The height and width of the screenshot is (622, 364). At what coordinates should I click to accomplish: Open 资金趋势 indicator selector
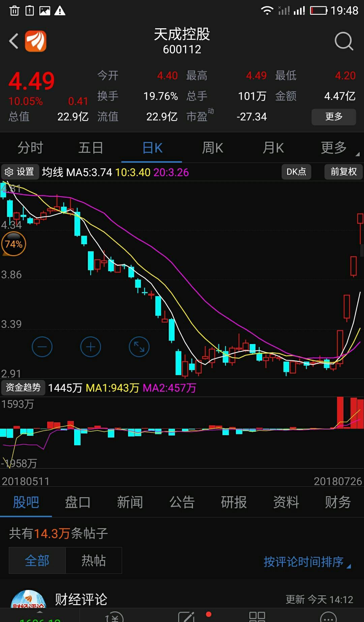point(23,388)
